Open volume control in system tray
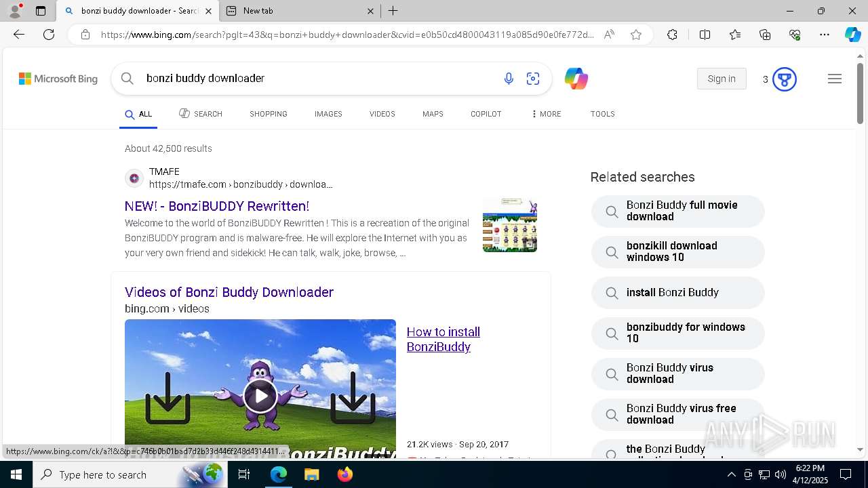The width and height of the screenshot is (868, 488). tap(781, 474)
